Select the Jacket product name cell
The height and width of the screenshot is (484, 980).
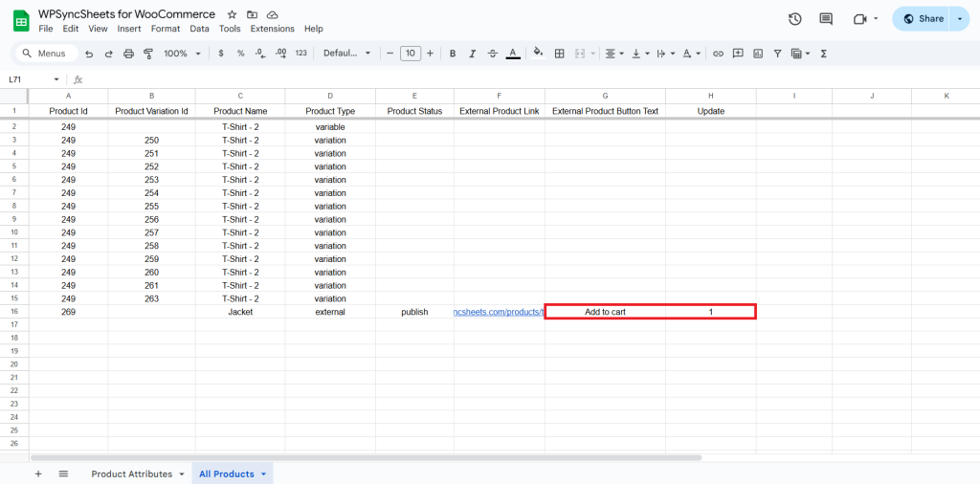click(x=240, y=312)
